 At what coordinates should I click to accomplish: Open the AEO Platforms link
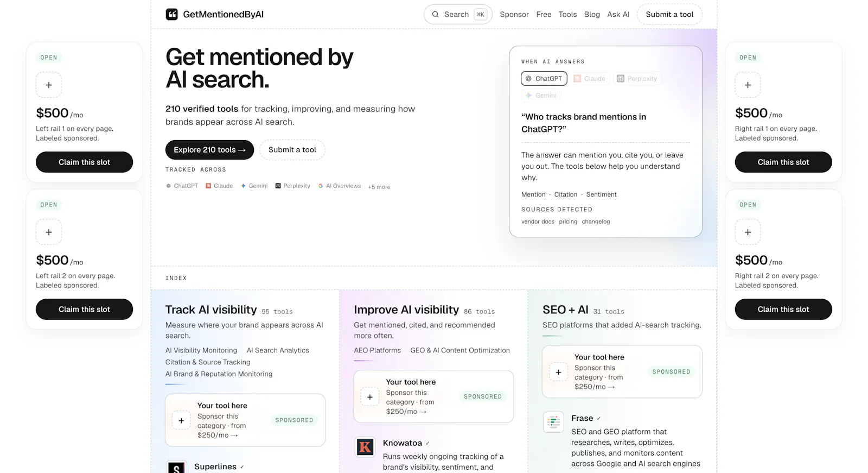378,351
